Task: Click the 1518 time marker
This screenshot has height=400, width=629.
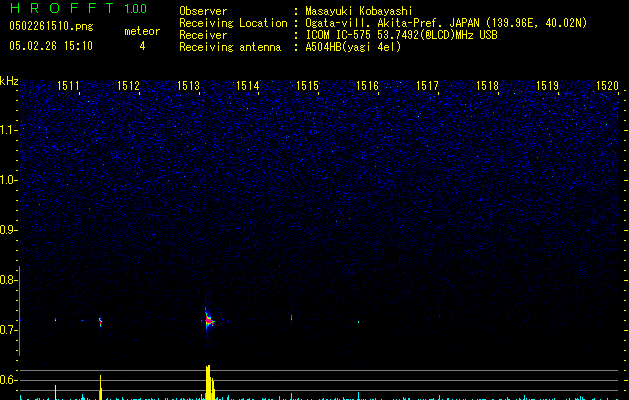Action: pos(487,86)
